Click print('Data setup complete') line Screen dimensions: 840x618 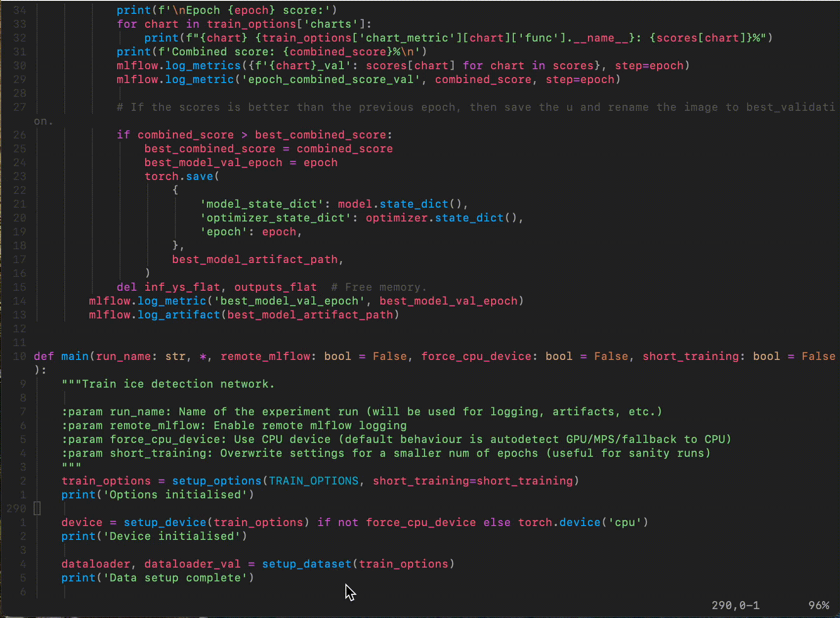click(158, 578)
